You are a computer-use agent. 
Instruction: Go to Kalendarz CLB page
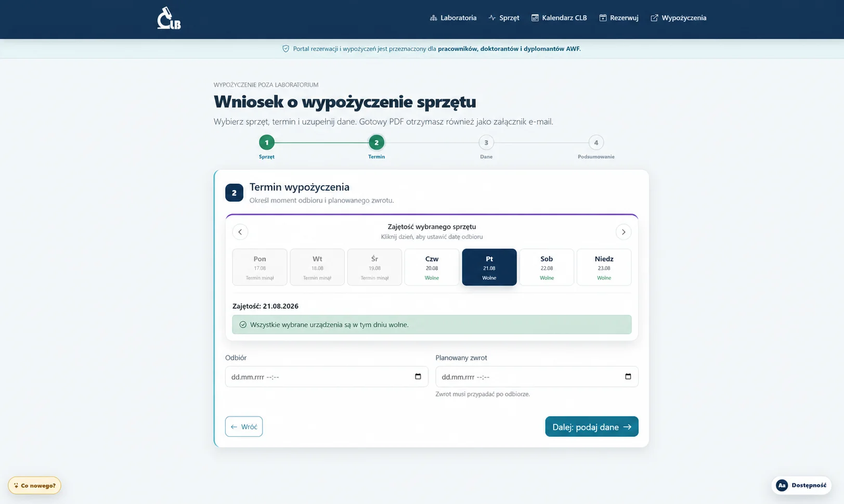[559, 18]
